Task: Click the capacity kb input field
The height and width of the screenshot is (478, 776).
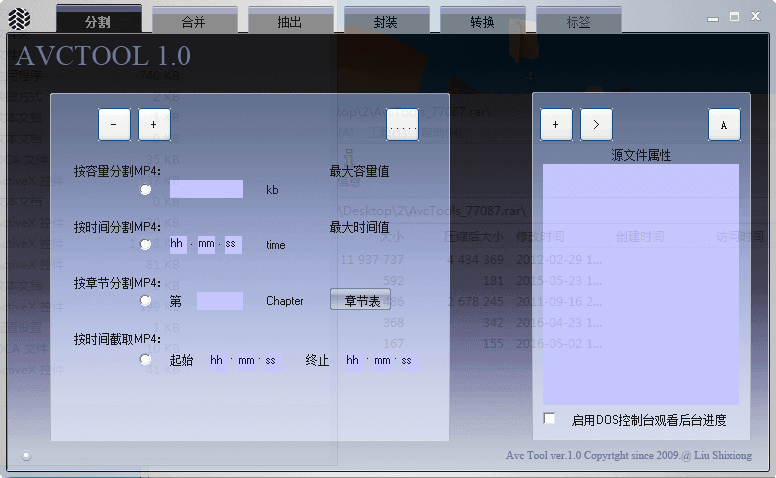Action: pos(206,189)
